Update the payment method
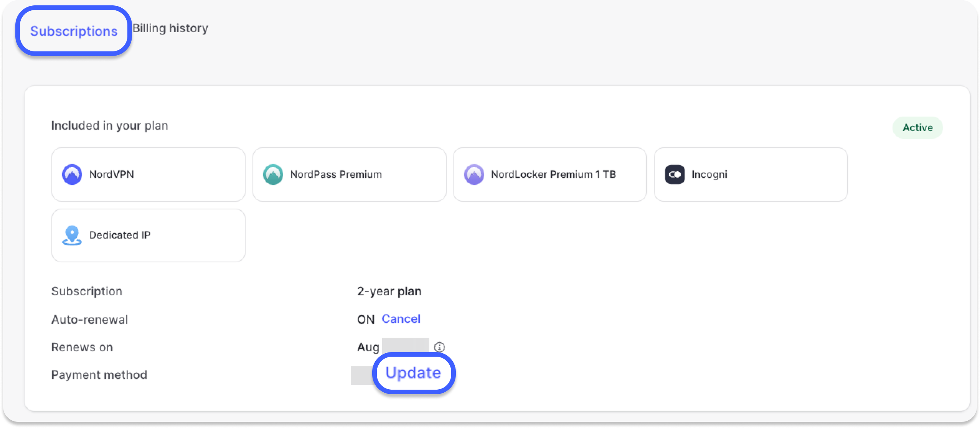The width and height of the screenshot is (980, 428). pyautogui.click(x=413, y=373)
